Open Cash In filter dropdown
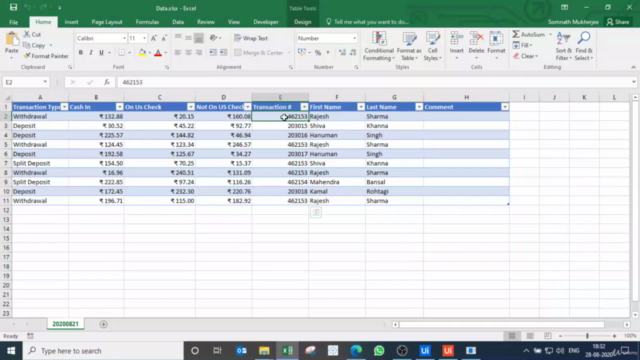640x360 pixels. 119,107
